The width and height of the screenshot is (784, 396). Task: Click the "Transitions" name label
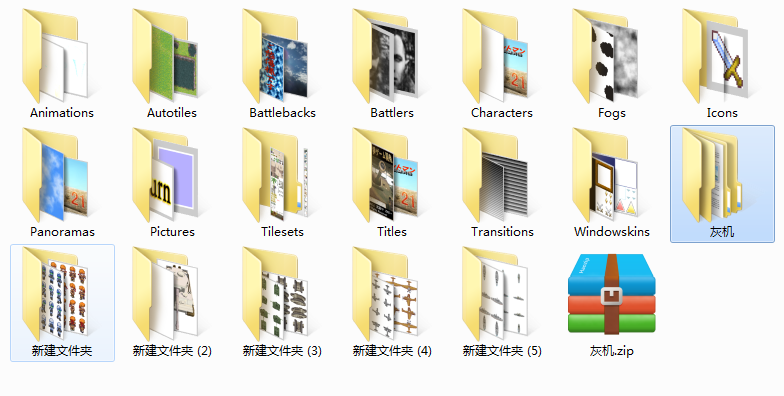[502, 232]
